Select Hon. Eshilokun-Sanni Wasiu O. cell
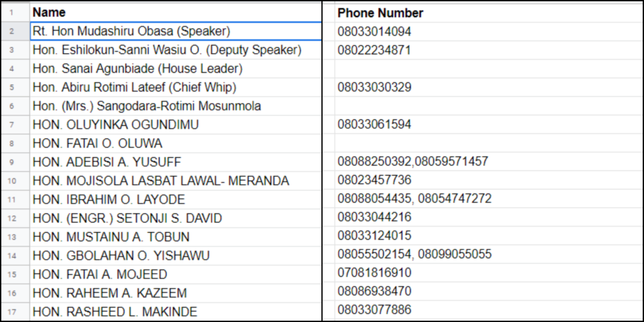The width and height of the screenshot is (644, 322). [x=167, y=50]
